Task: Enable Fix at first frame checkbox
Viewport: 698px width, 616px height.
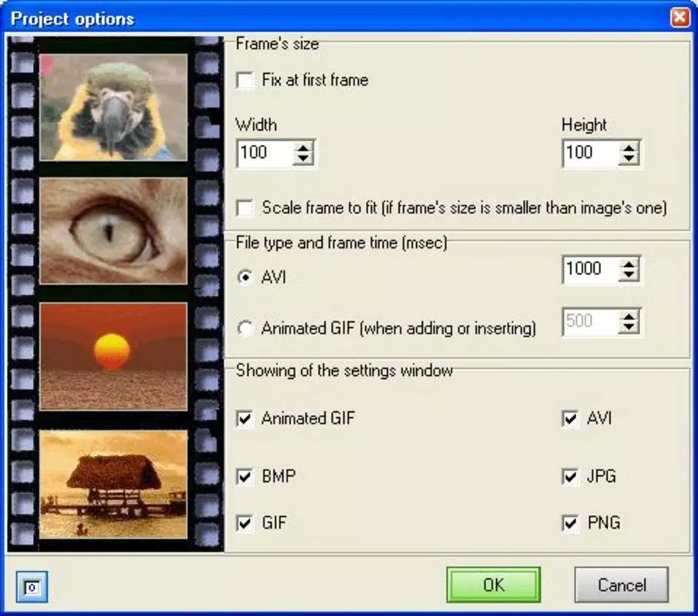Action: click(x=245, y=81)
